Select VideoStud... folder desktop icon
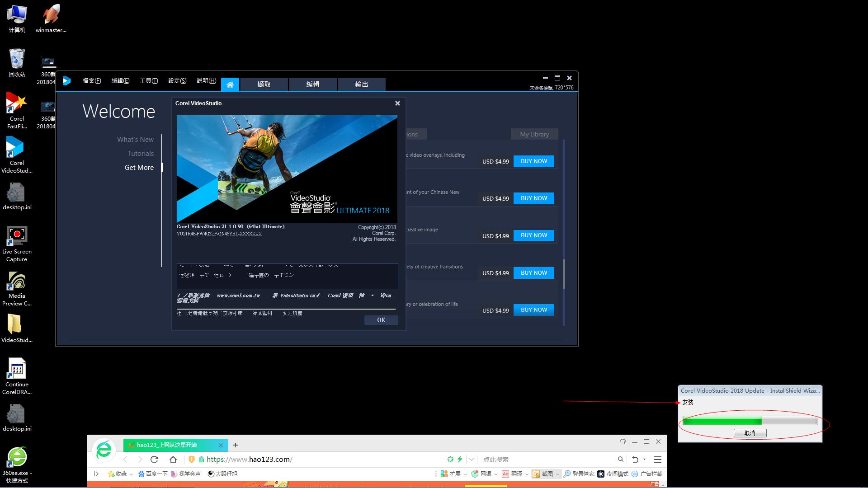Viewport: 868px width, 488px height. point(17,328)
